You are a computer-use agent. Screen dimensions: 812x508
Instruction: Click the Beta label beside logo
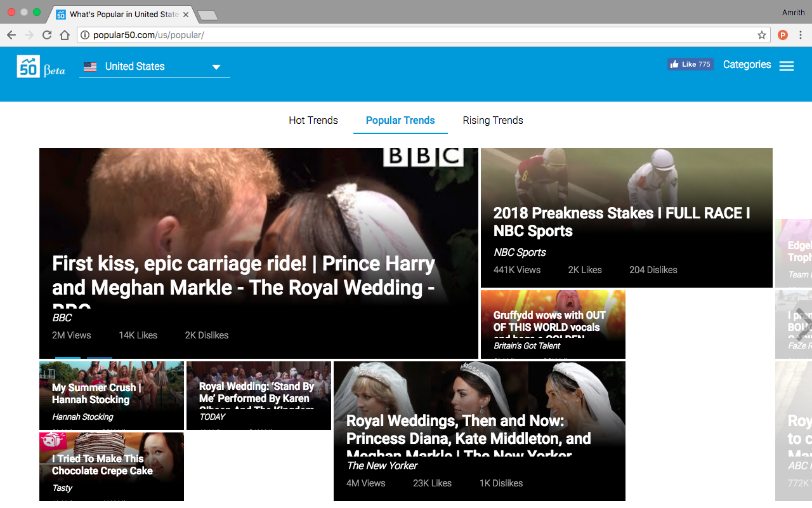tap(54, 70)
